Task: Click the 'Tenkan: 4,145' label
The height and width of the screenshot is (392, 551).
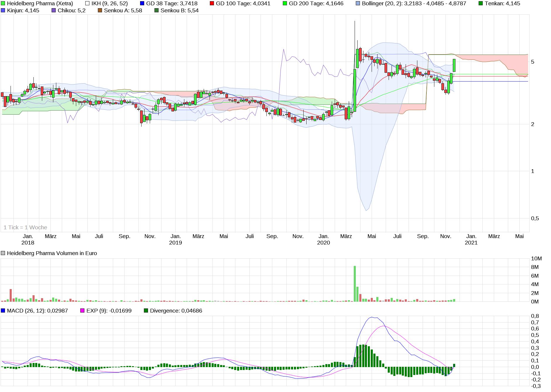Action: (502, 4)
